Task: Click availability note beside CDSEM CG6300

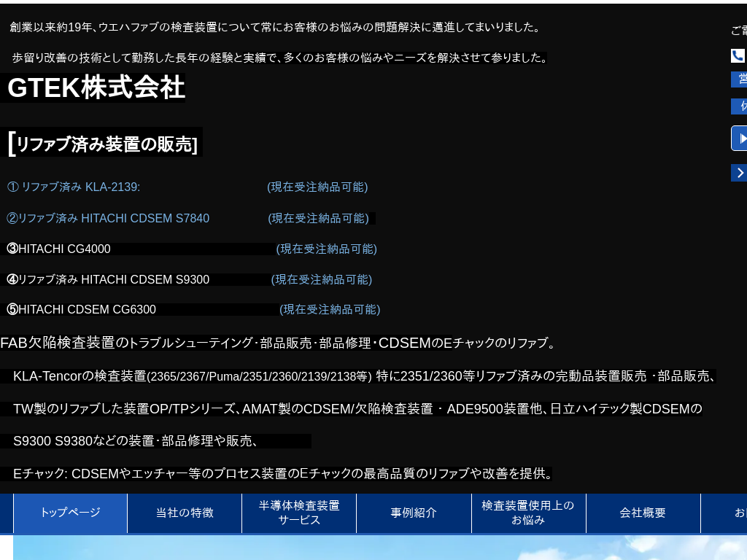Action: pyautogui.click(x=330, y=309)
